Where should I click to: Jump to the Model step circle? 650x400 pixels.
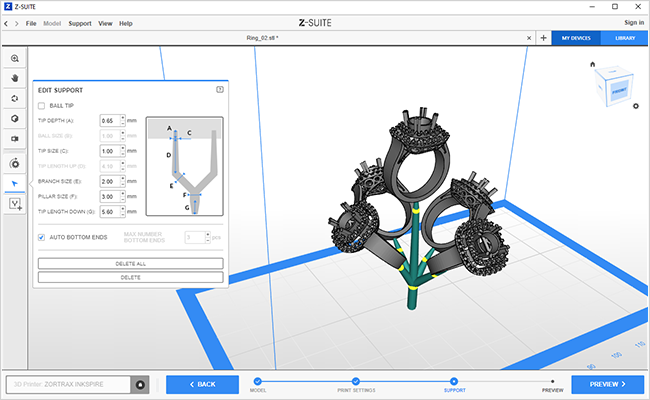[257, 381]
